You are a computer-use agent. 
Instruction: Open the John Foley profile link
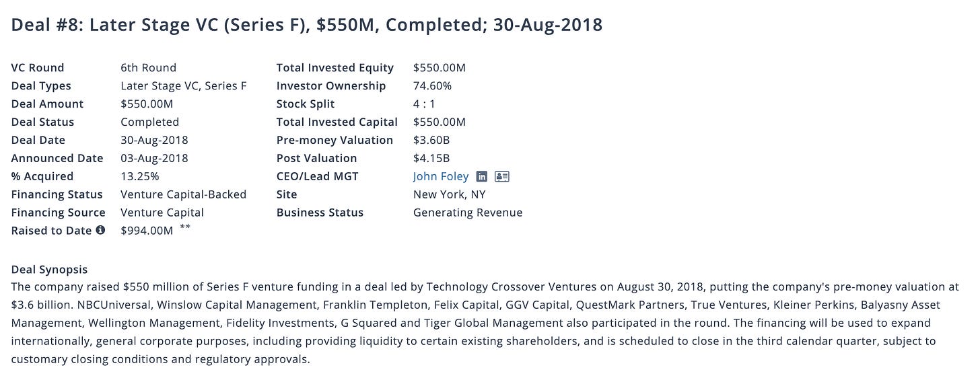442,176
